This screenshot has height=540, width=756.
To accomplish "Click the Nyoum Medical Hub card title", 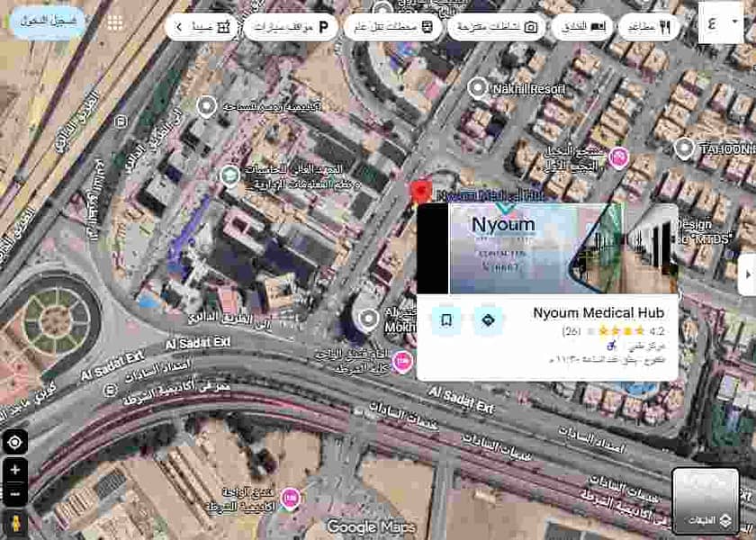I will [x=598, y=313].
